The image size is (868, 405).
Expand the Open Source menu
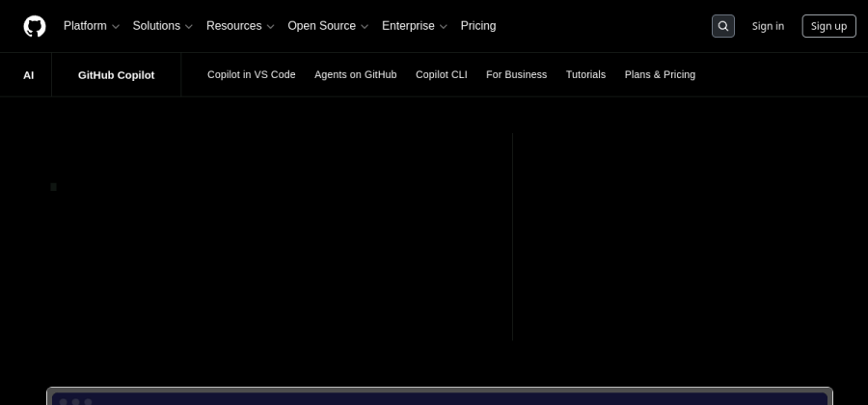pyautogui.click(x=328, y=26)
